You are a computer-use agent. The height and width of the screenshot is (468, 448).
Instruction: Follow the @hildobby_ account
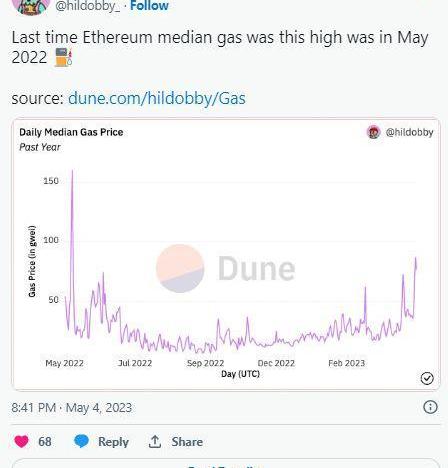tap(149, 5)
